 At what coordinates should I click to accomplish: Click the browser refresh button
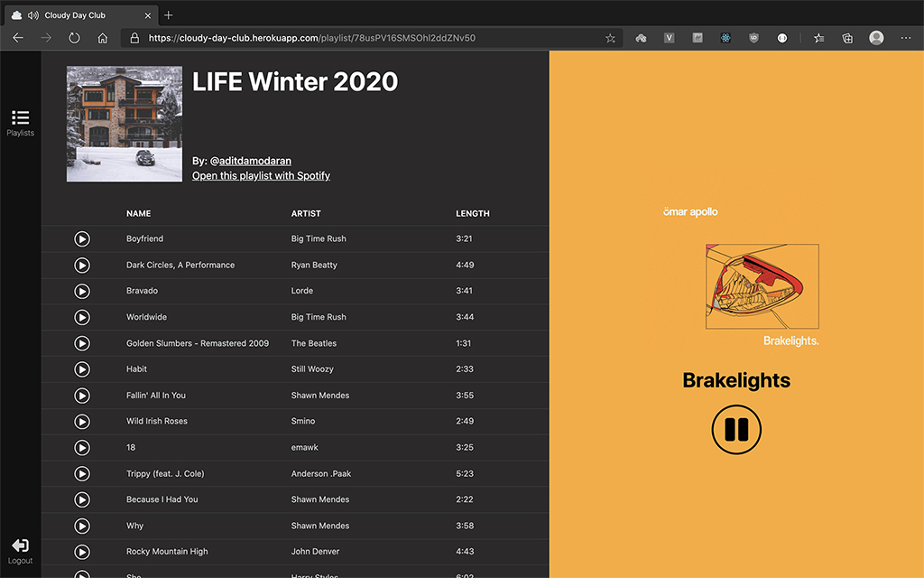point(75,38)
